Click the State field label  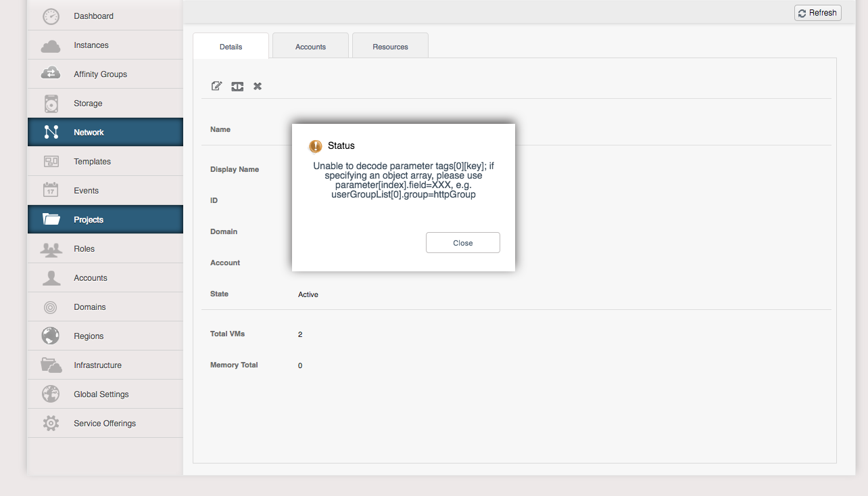(219, 294)
